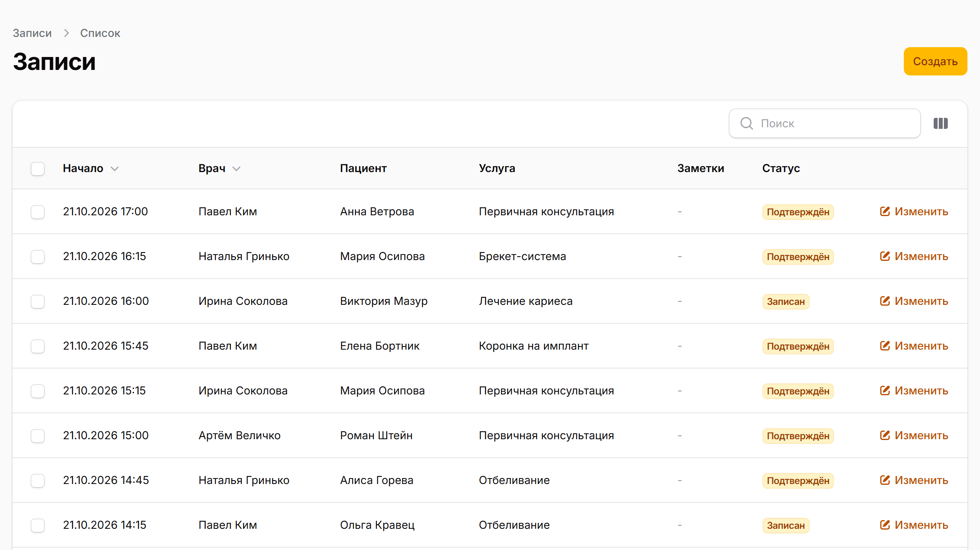
Task: Click Изменить for Алиса Горева
Action: (x=914, y=480)
